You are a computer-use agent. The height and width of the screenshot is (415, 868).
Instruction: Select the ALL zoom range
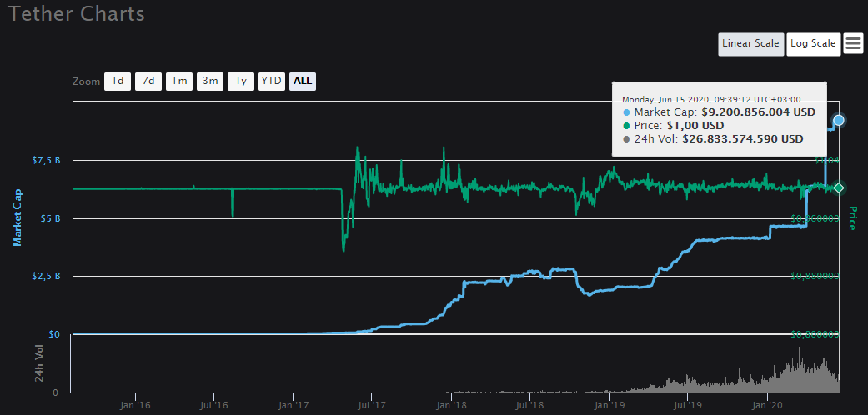(x=303, y=82)
